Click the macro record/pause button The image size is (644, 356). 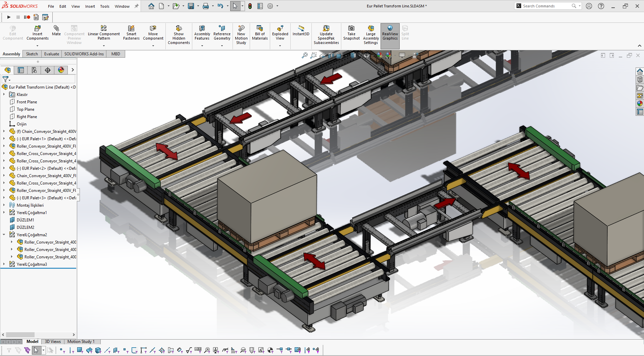coord(27,17)
